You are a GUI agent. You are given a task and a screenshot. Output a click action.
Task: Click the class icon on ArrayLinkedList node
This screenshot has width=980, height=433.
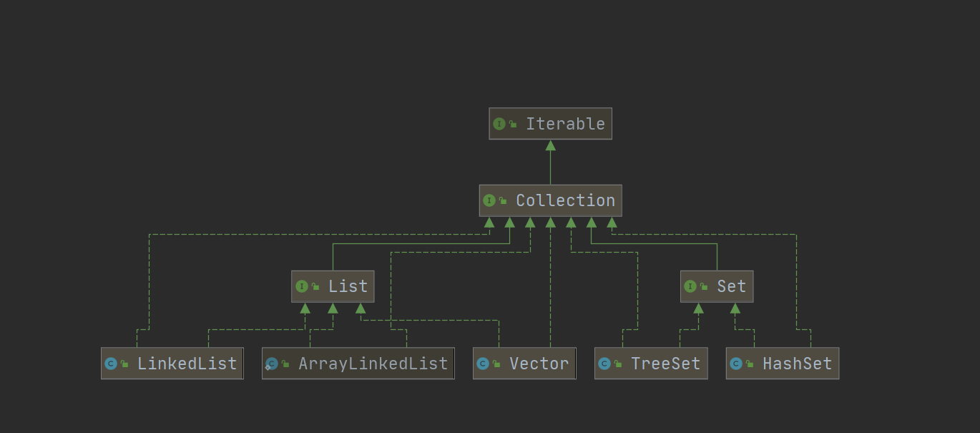click(x=272, y=364)
